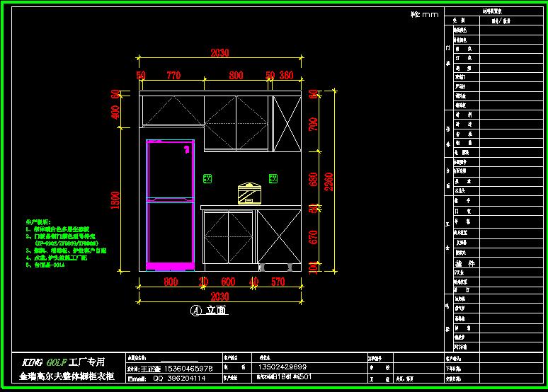
Task: Click the 'mm' unit label
Action: pyautogui.click(x=430, y=15)
